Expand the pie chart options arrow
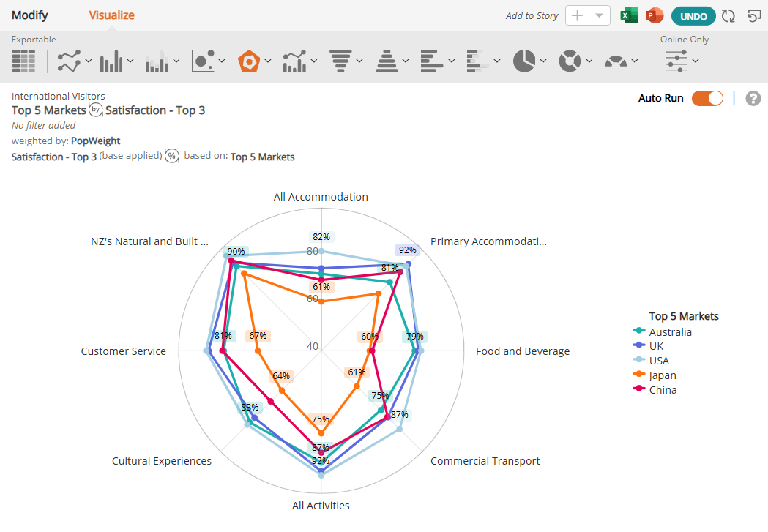The height and width of the screenshot is (532, 768). 543,61
